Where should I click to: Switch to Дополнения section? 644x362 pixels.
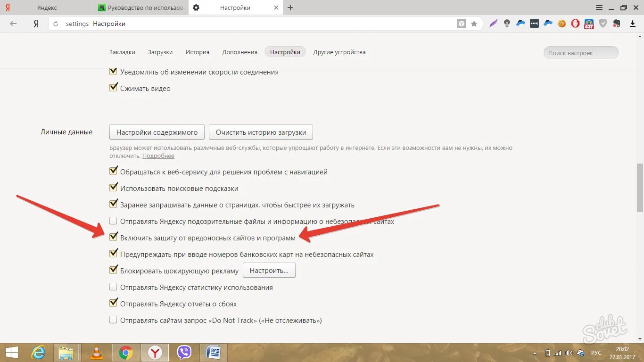click(x=239, y=52)
